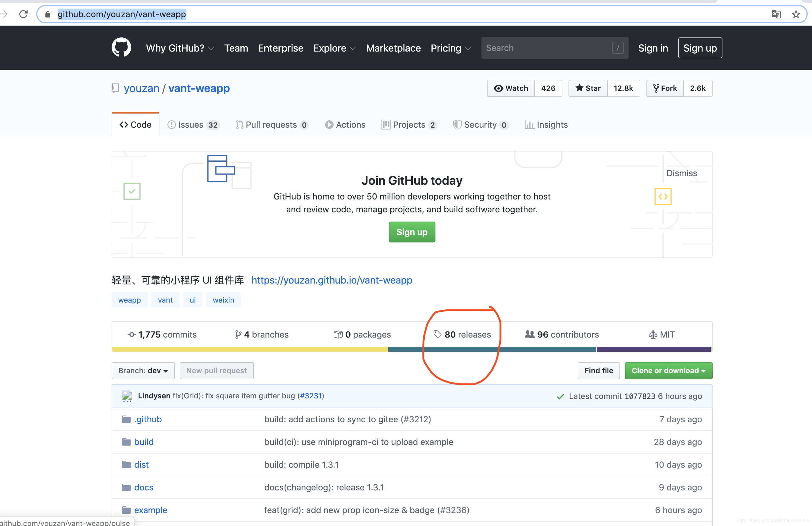Click Lindysen's avatar thumbnail

(x=127, y=396)
